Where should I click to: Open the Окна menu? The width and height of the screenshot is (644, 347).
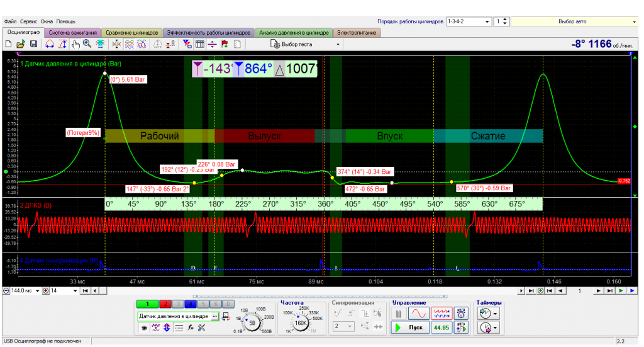point(47,21)
